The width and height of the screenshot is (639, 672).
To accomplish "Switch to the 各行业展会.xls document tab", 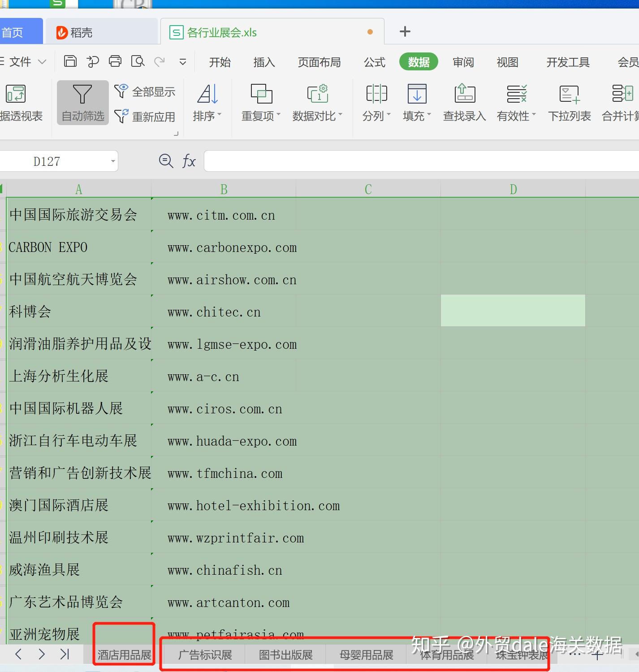I will 272,32.
